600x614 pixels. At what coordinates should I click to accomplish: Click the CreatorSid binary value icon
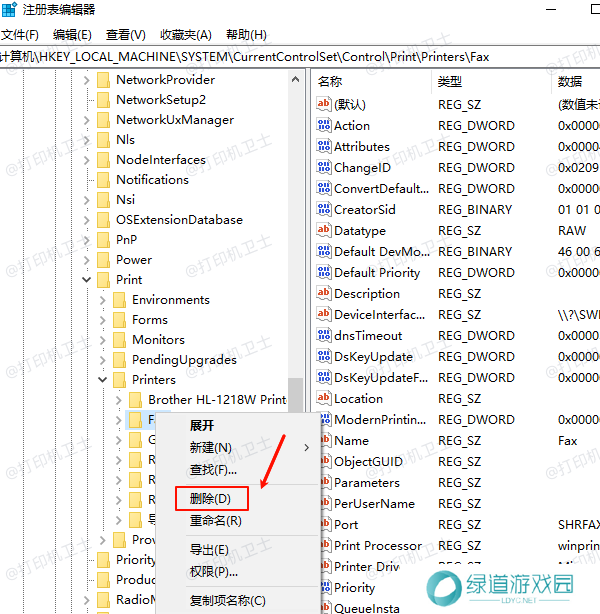click(x=324, y=209)
